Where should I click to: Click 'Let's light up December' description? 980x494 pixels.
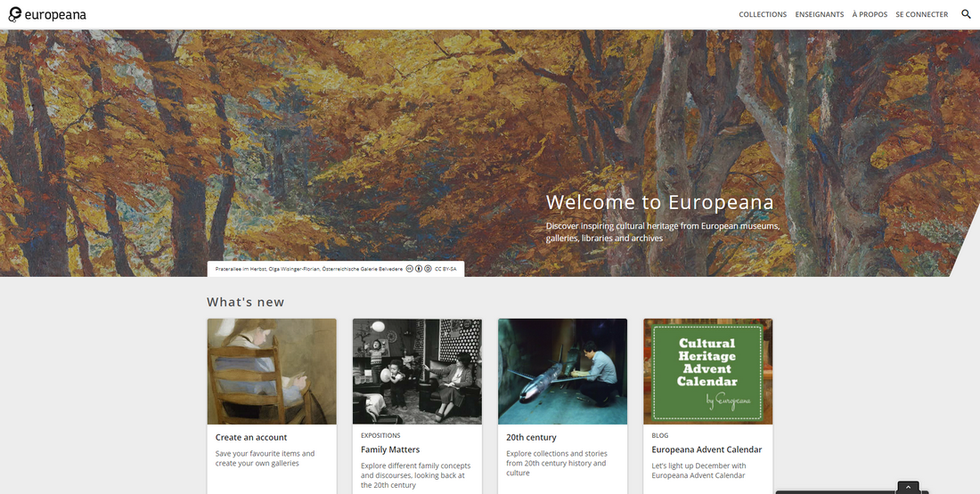(698, 470)
